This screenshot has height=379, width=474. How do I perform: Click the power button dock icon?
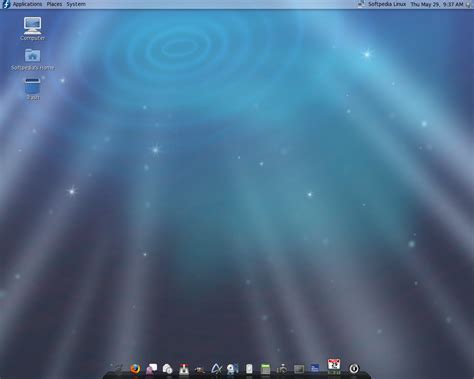(x=354, y=368)
